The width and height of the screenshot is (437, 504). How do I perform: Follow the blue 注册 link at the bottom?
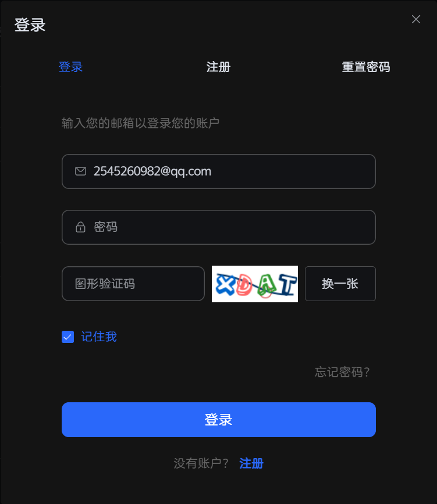[x=251, y=463]
